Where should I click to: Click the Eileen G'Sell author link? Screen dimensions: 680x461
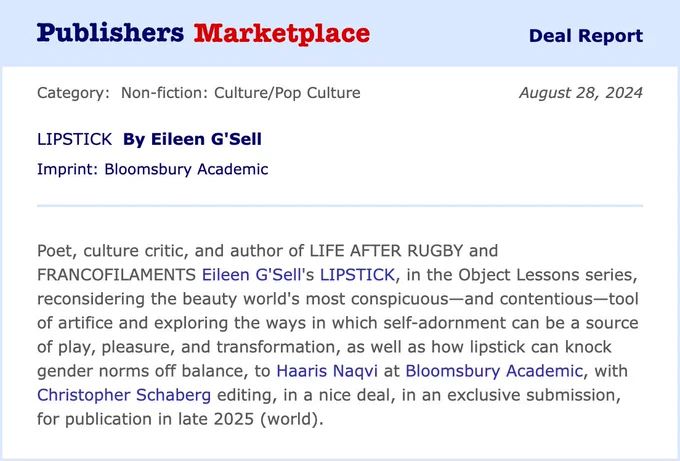252,275
